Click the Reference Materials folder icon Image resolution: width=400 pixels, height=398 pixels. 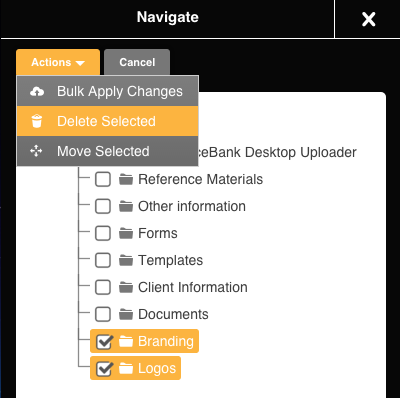126,179
